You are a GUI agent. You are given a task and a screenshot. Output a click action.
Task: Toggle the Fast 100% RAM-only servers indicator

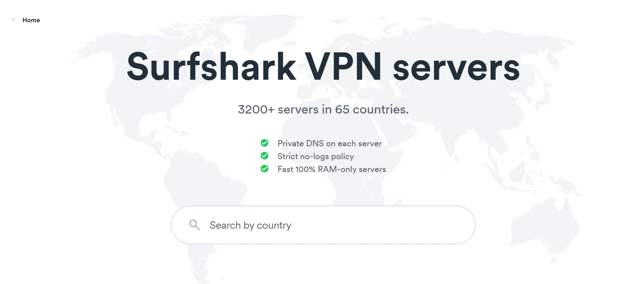click(265, 169)
